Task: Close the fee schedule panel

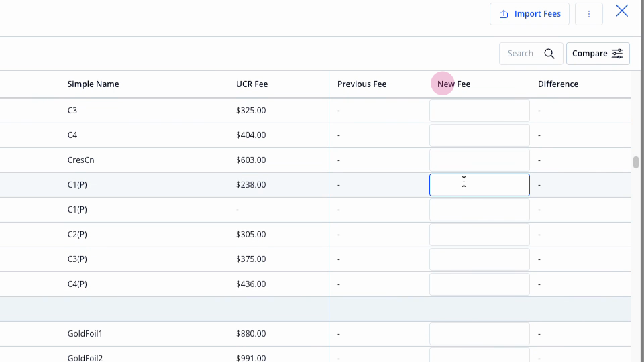Action: (x=621, y=11)
